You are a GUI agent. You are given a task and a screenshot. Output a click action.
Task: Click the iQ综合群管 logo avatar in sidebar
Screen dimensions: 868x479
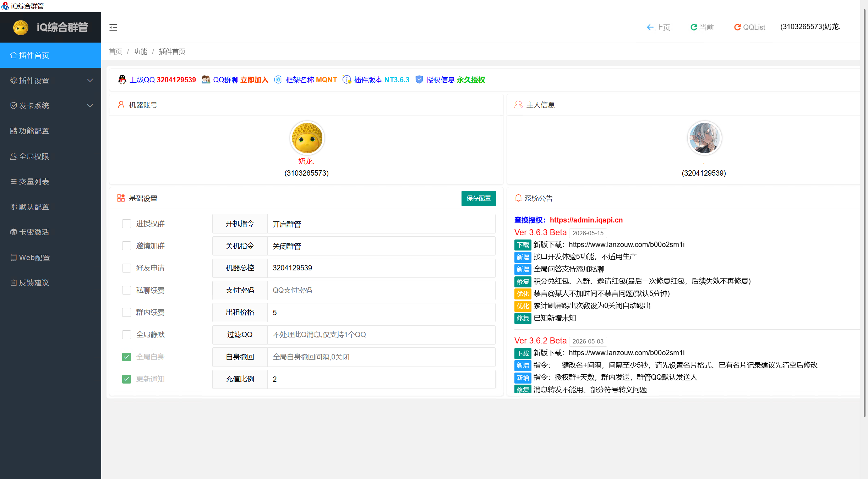point(21,27)
